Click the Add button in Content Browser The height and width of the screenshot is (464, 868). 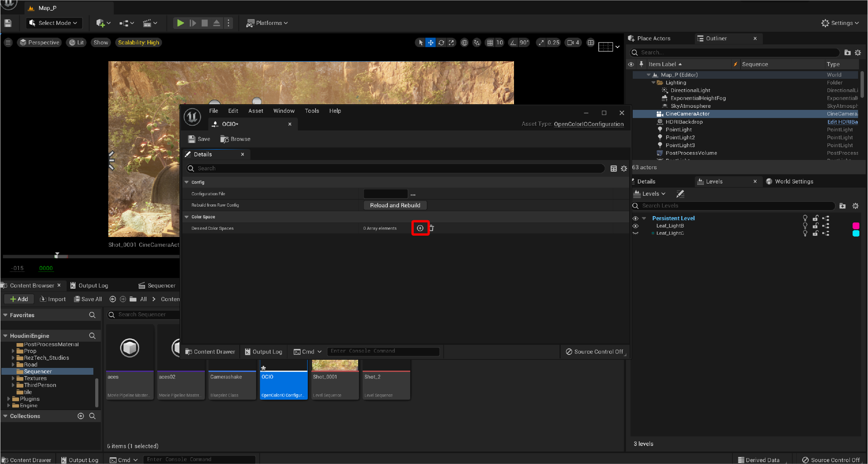(x=19, y=299)
